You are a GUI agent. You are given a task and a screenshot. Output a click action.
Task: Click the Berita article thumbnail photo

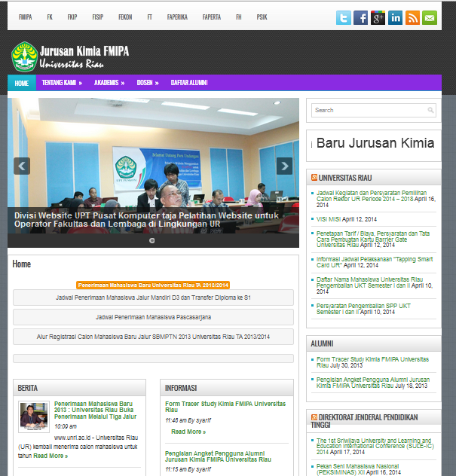34,416
